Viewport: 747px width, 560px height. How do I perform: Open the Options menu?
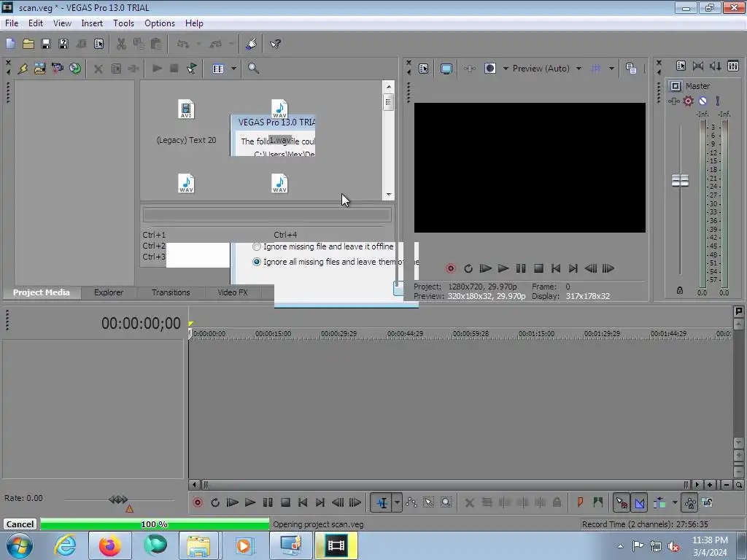[x=160, y=23]
